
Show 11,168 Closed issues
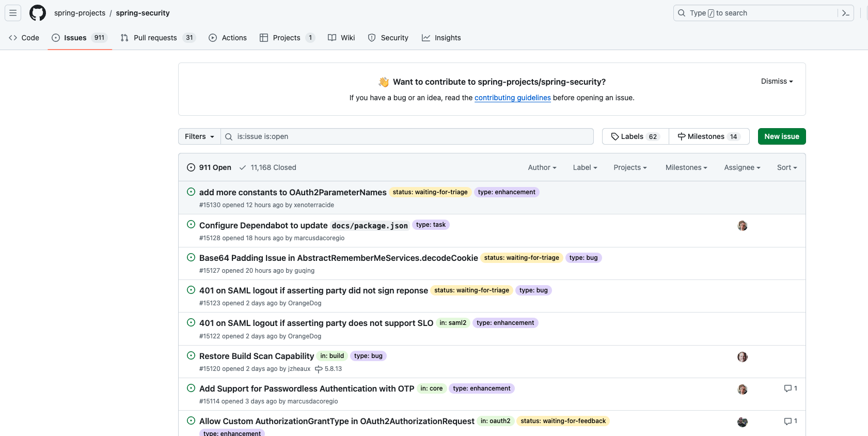267,167
